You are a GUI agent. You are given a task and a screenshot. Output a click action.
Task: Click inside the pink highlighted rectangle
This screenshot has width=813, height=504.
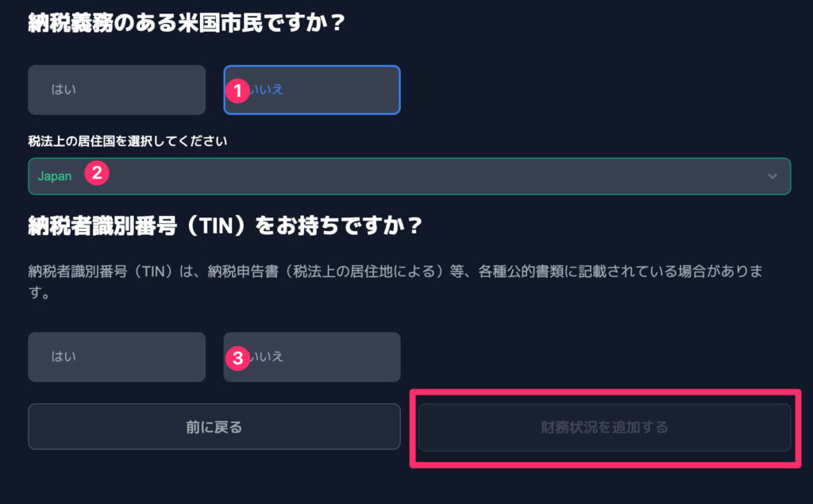coord(606,426)
